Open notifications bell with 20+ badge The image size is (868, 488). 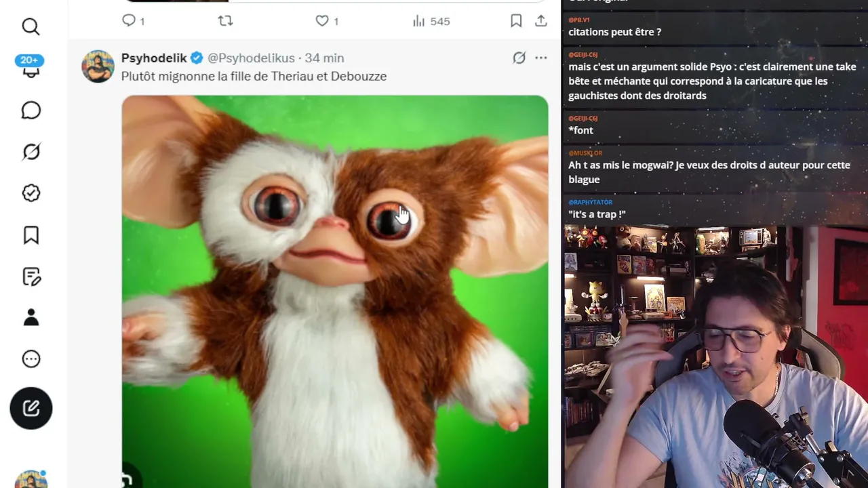pos(30,66)
